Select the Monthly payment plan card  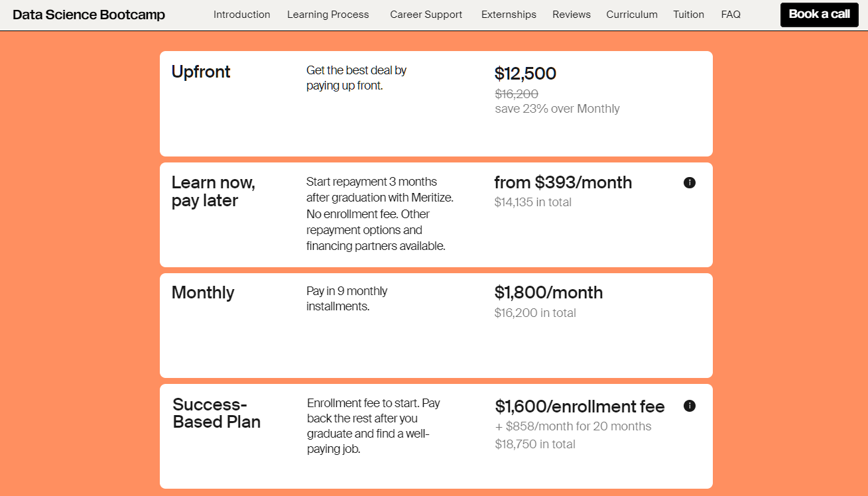203,292
